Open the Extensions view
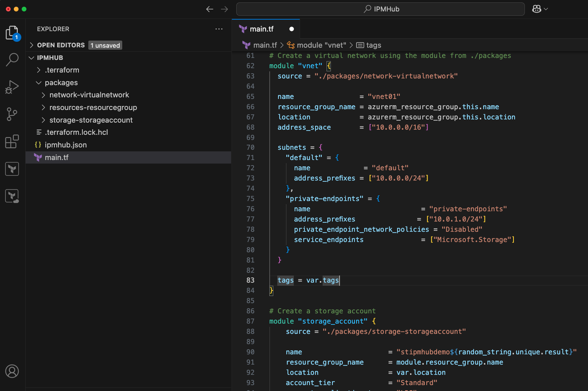588x391 pixels. pos(12,142)
